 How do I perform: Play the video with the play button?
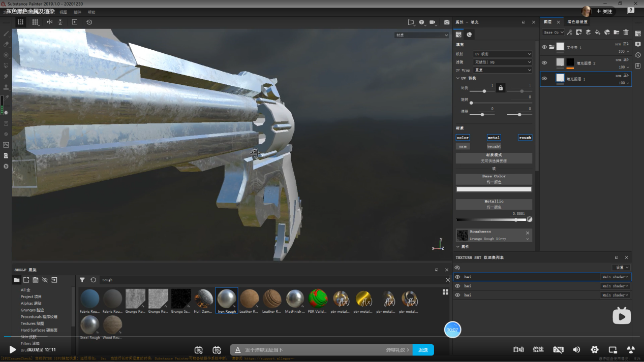(x=13, y=350)
